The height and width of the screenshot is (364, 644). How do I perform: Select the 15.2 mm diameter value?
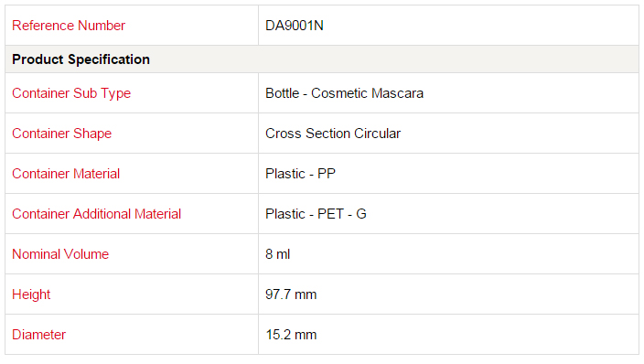(x=291, y=335)
